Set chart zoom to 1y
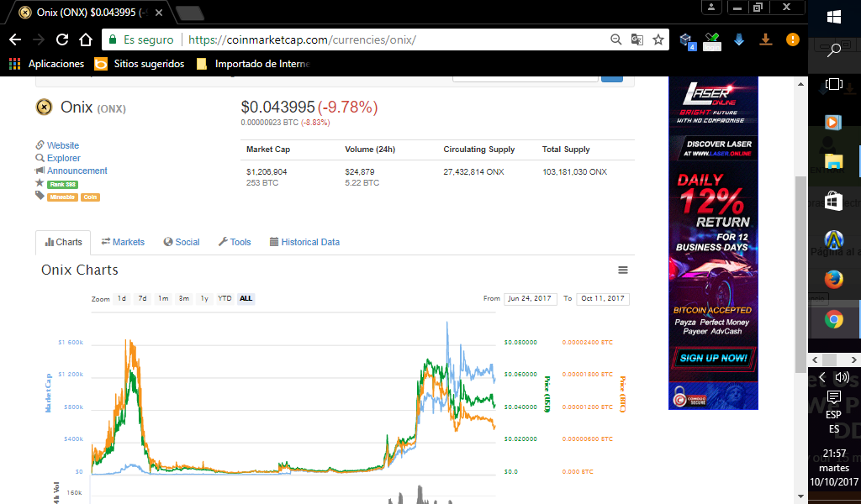 click(x=204, y=299)
